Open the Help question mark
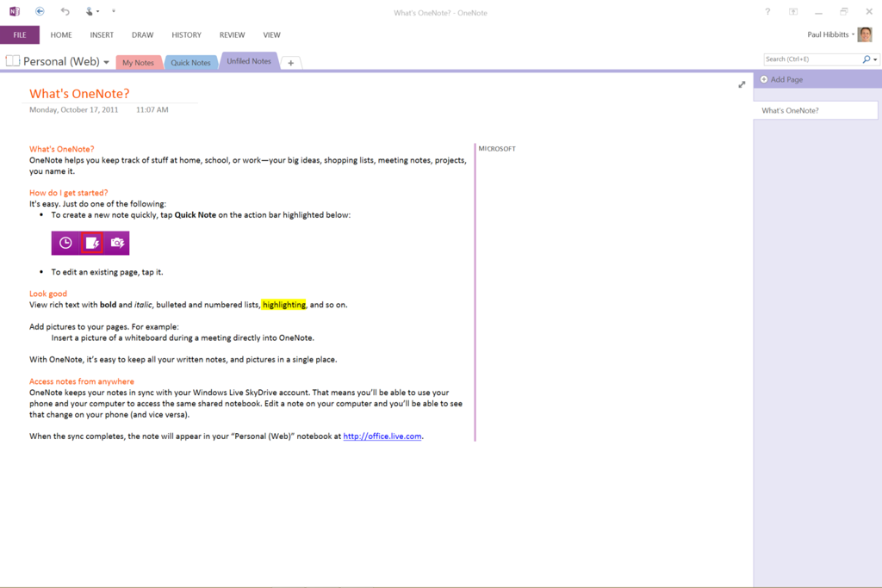The image size is (882, 588). pos(767,12)
